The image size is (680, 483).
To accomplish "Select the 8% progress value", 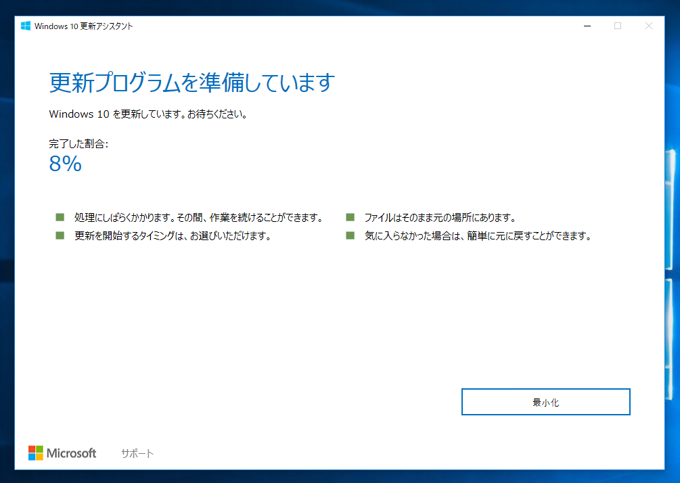I will click(x=65, y=164).
